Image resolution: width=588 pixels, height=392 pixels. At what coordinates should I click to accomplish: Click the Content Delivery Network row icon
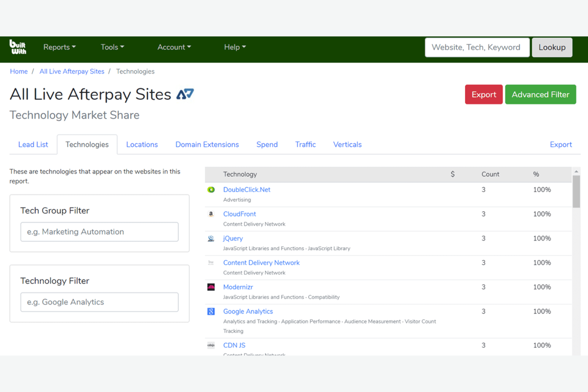(211, 263)
